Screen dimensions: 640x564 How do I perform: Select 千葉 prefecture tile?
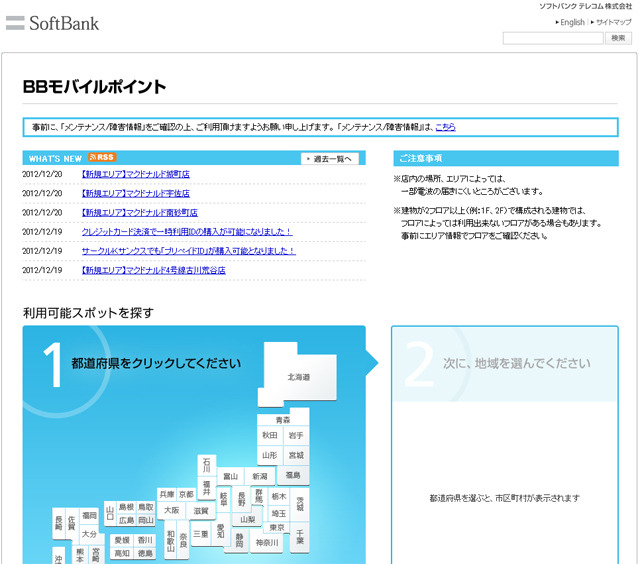coord(300,537)
